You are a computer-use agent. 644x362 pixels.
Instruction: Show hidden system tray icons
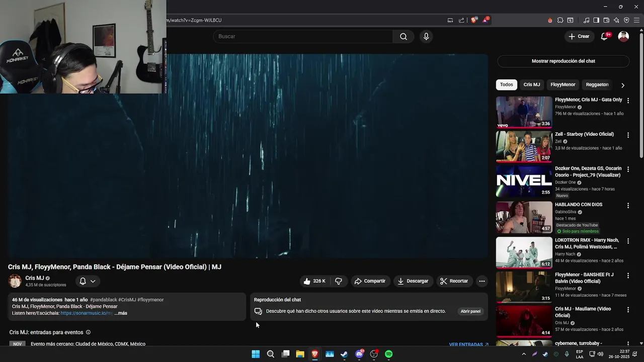pos(524,354)
